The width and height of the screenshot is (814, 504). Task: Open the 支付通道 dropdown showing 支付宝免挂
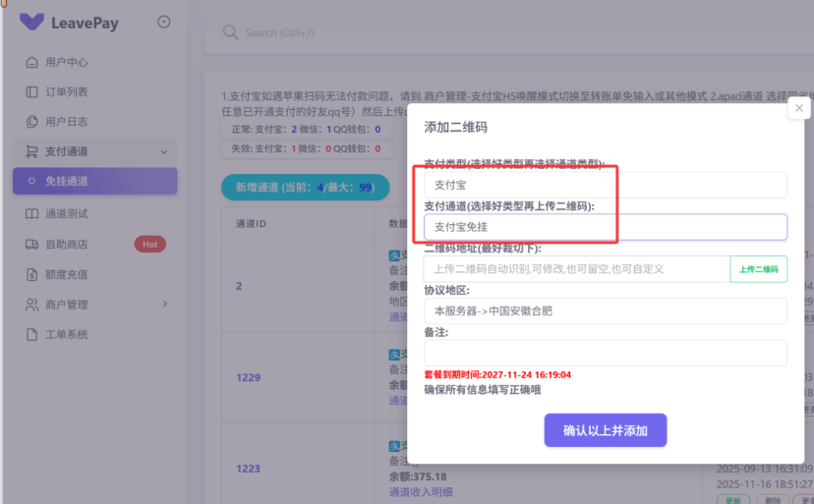coord(605,227)
